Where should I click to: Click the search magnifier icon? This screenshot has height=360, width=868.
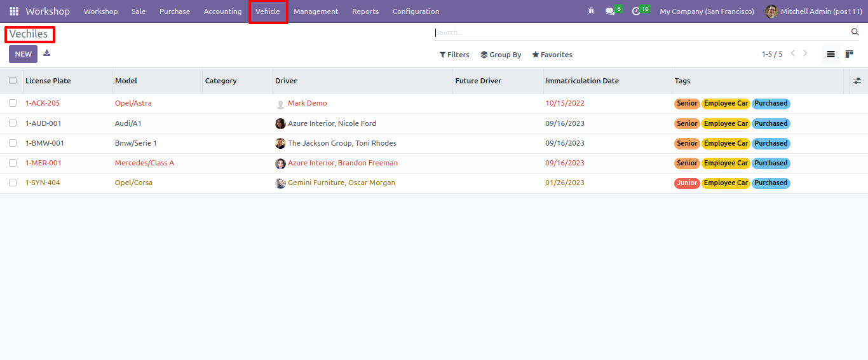click(855, 32)
